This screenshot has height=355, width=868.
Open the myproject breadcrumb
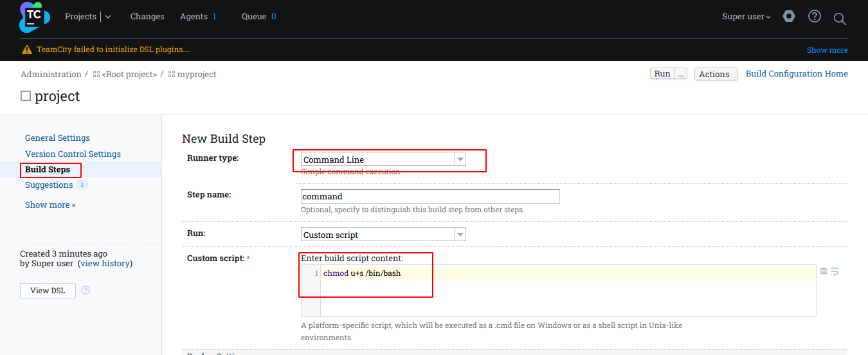[197, 75]
